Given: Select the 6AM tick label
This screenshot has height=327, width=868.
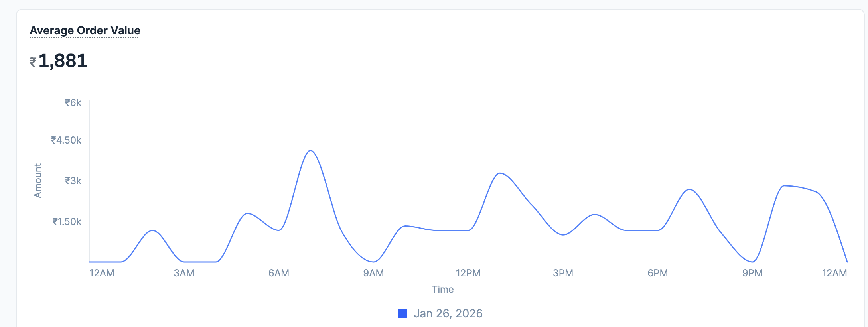Looking at the screenshot, I should click(278, 273).
